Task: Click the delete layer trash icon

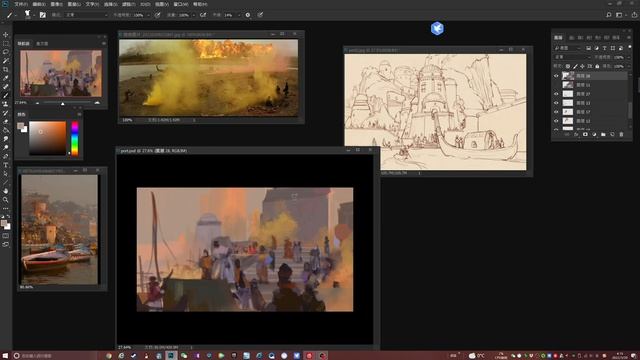Action: click(x=621, y=134)
